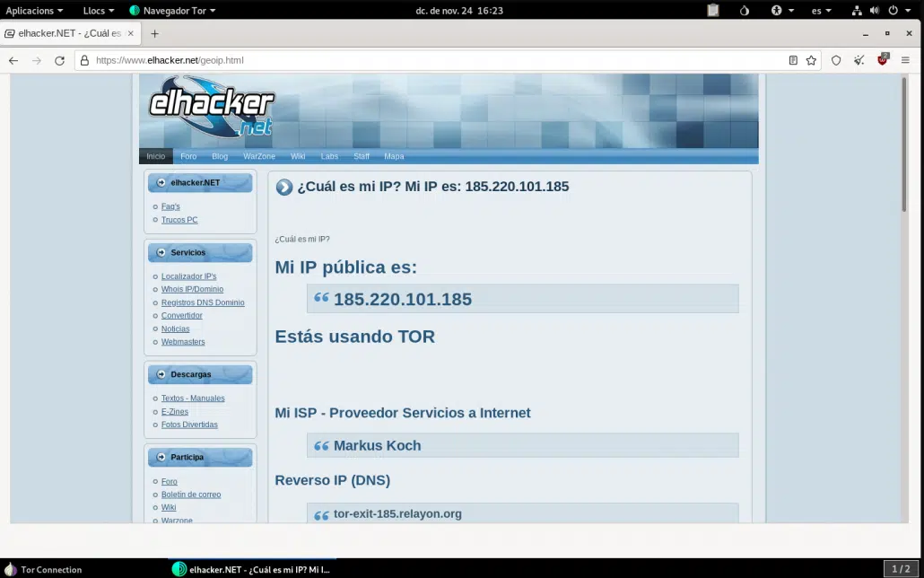The image size is (924, 578).
Task: Switch workspace using the 1 / 2 indicator
Action: [x=901, y=569]
